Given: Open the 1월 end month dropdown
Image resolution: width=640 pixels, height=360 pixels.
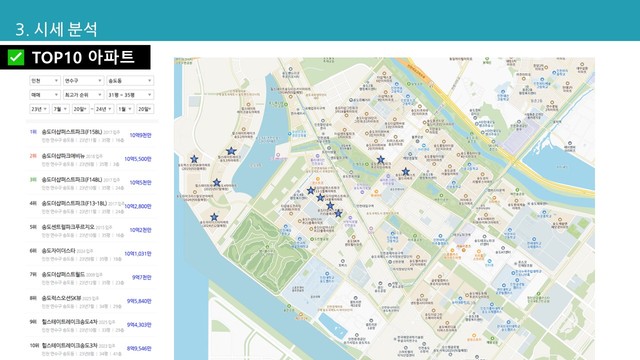Looking at the screenshot, I should click(x=125, y=109).
